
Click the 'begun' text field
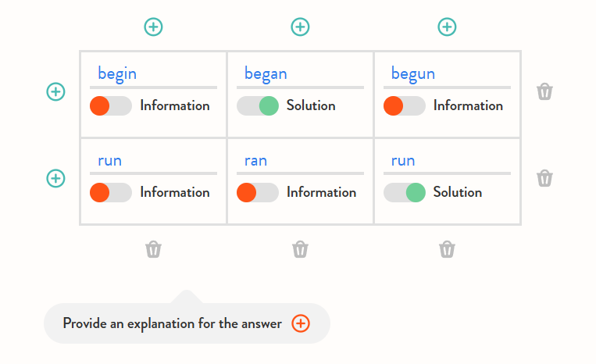(447, 74)
